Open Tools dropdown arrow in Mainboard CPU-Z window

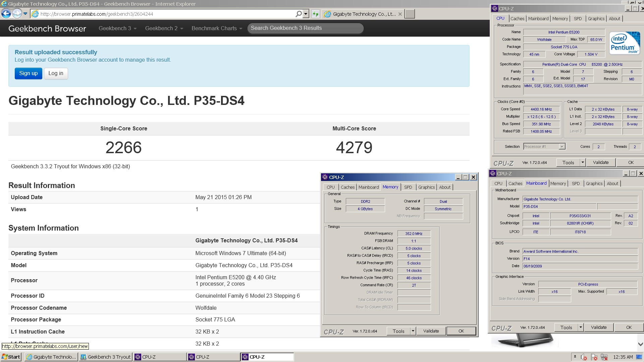tap(581, 327)
